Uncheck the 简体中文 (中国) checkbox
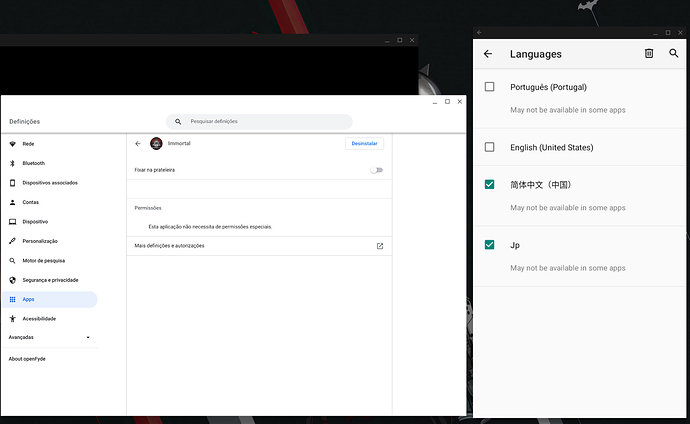 click(x=489, y=184)
